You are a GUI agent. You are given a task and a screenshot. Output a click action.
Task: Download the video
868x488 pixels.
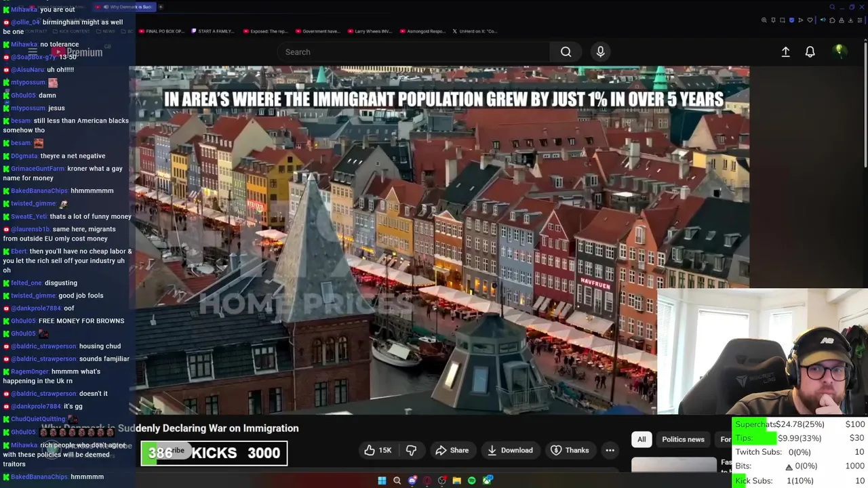tap(510, 450)
